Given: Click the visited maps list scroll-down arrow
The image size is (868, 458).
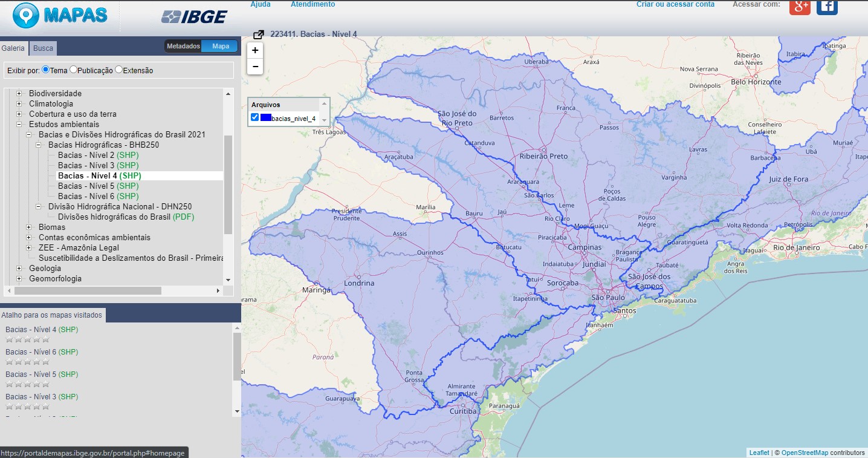Looking at the screenshot, I should point(236,411).
